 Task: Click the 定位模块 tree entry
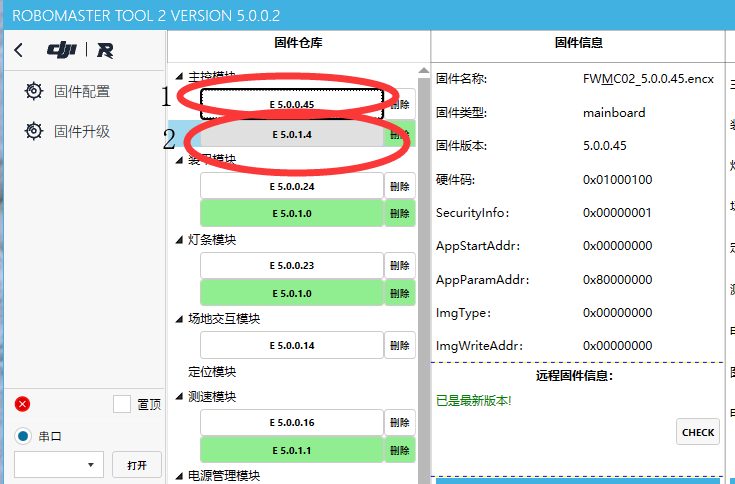(212, 372)
